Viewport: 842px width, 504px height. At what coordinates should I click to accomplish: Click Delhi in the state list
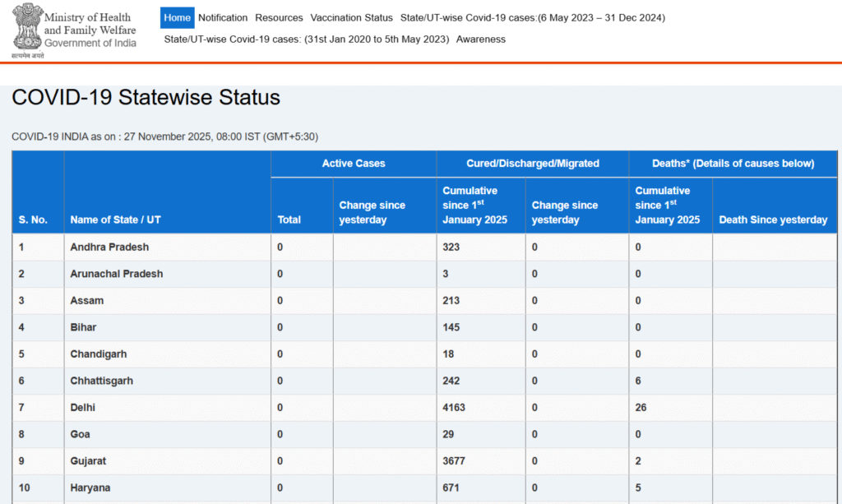83,407
